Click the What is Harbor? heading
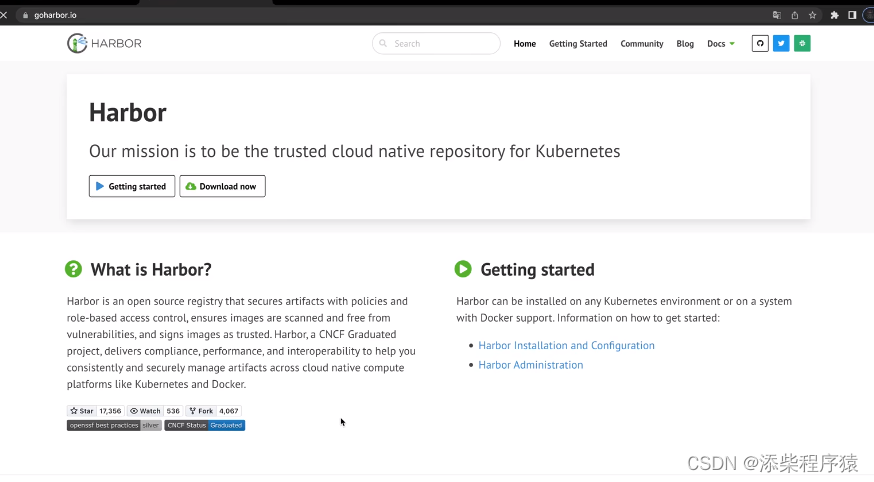Screen dimensions: 874x482 coord(151,270)
